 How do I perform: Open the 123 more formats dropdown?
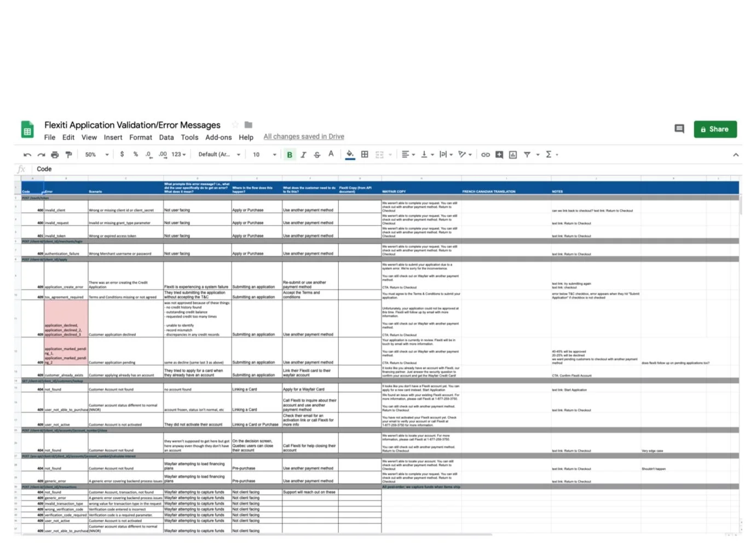179,154
